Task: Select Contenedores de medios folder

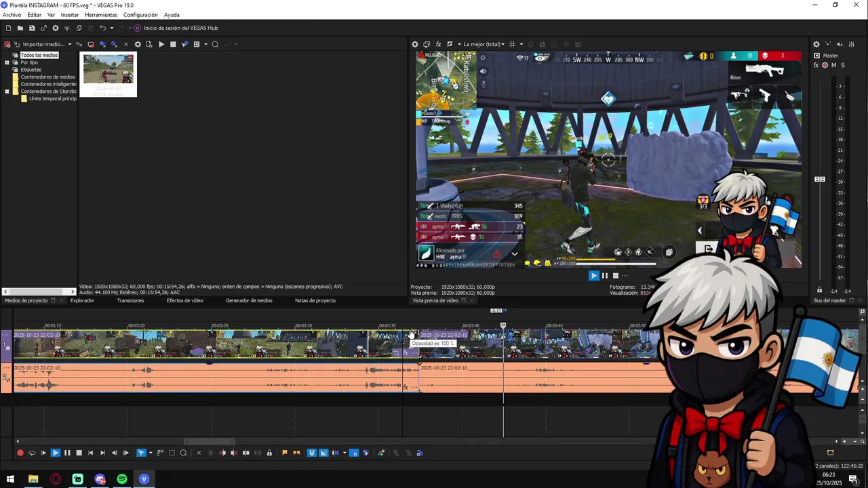Action: [47, 77]
